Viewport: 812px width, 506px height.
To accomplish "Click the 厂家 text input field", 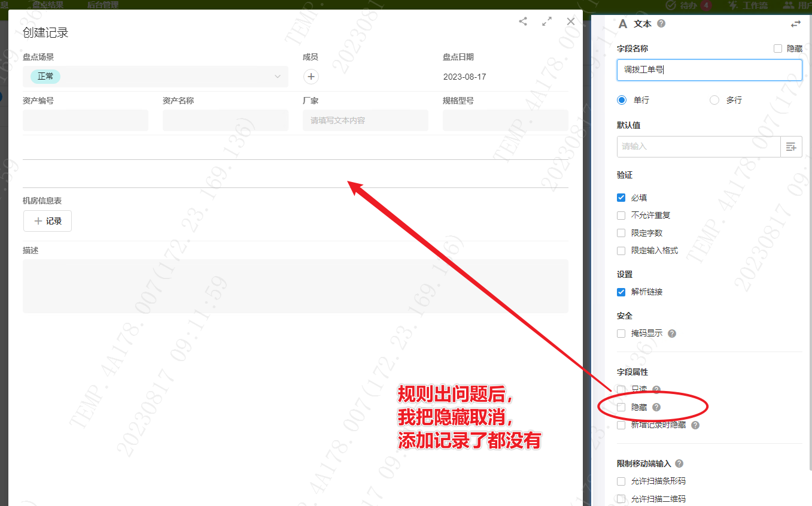I will [x=365, y=120].
